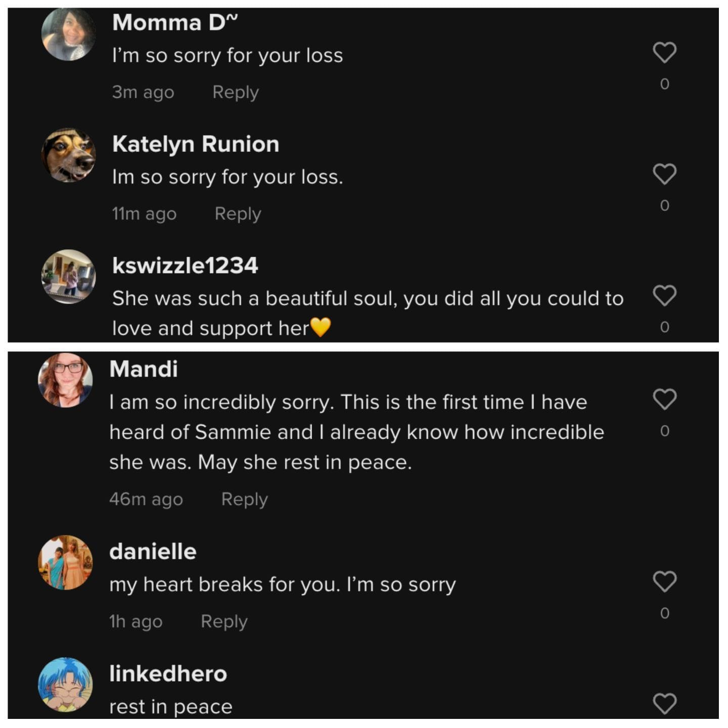The height and width of the screenshot is (728, 728).
Task: Heart danielle's comment
Action: (664, 581)
